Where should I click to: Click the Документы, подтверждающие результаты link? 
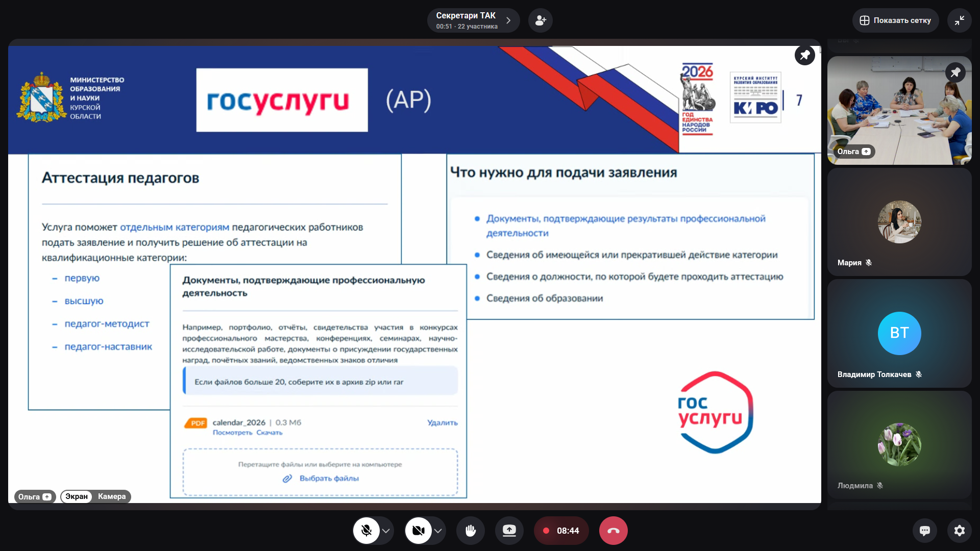point(626,226)
